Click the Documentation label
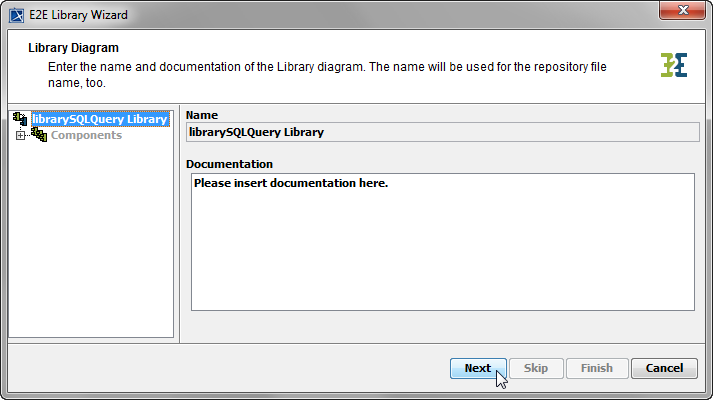Image resolution: width=713 pixels, height=400 pixels. pyautogui.click(x=229, y=163)
